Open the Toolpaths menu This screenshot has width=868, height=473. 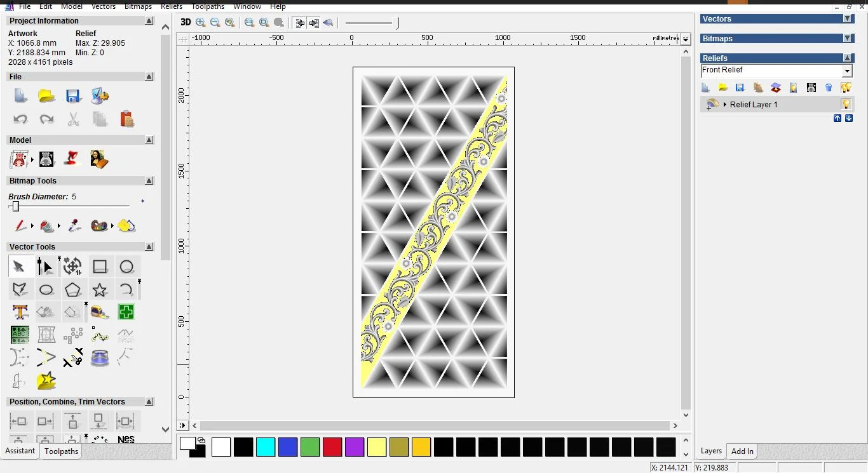coord(208,6)
